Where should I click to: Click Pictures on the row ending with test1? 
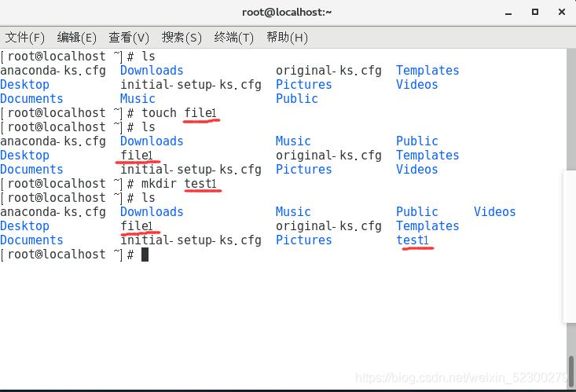click(x=304, y=240)
